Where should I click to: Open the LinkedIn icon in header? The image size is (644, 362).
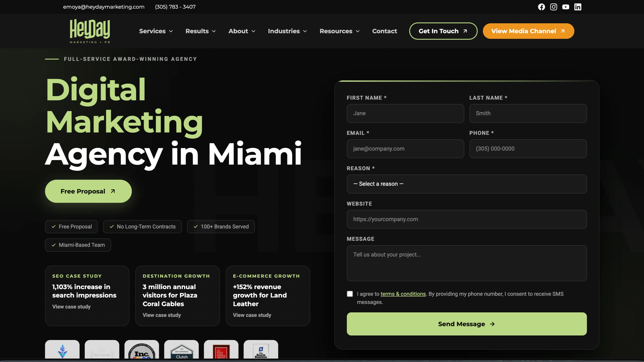(578, 7)
